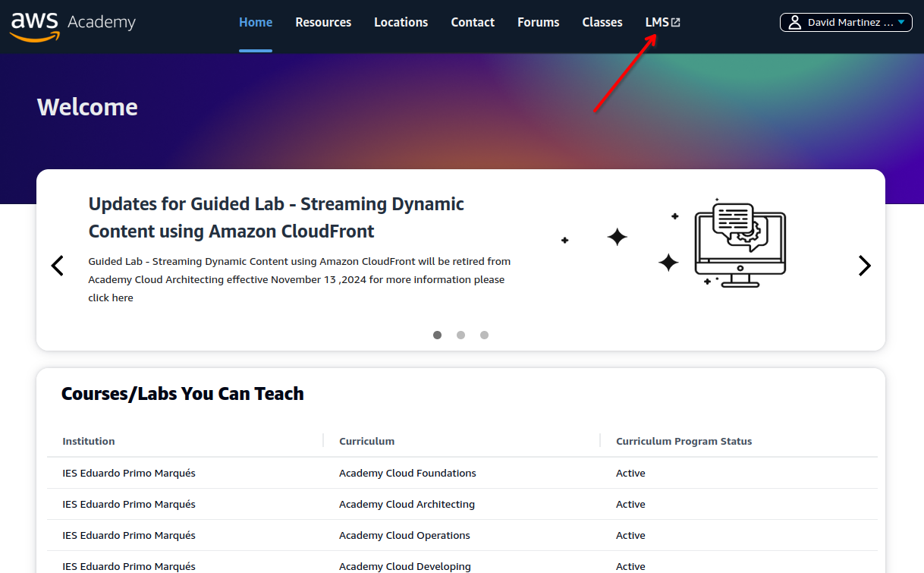
Task: Click the LMS external link icon
Action: click(676, 23)
